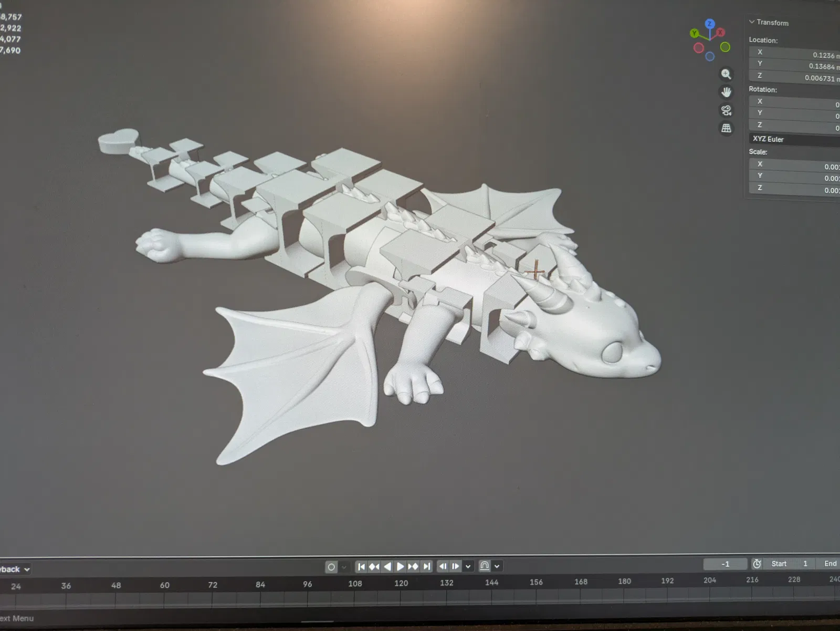
Task: Click the Location X value field
Action: tap(794, 54)
